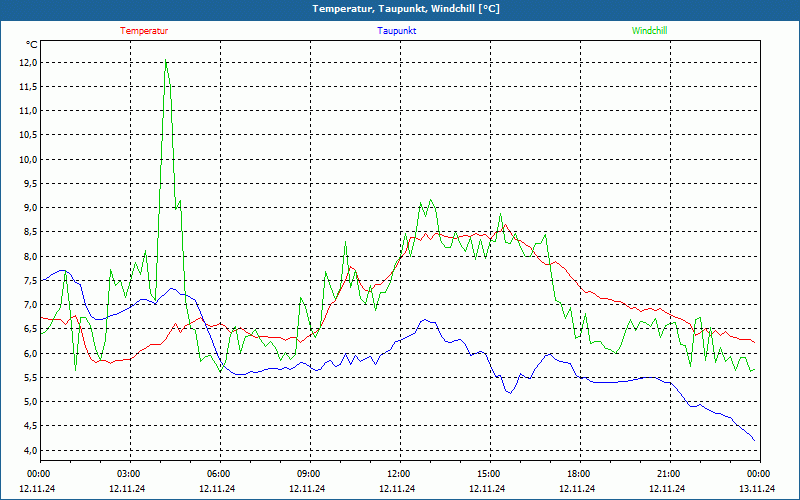Click the 5,5 y-axis tick label
This screenshot has width=800, height=500.
pyautogui.click(x=30, y=378)
